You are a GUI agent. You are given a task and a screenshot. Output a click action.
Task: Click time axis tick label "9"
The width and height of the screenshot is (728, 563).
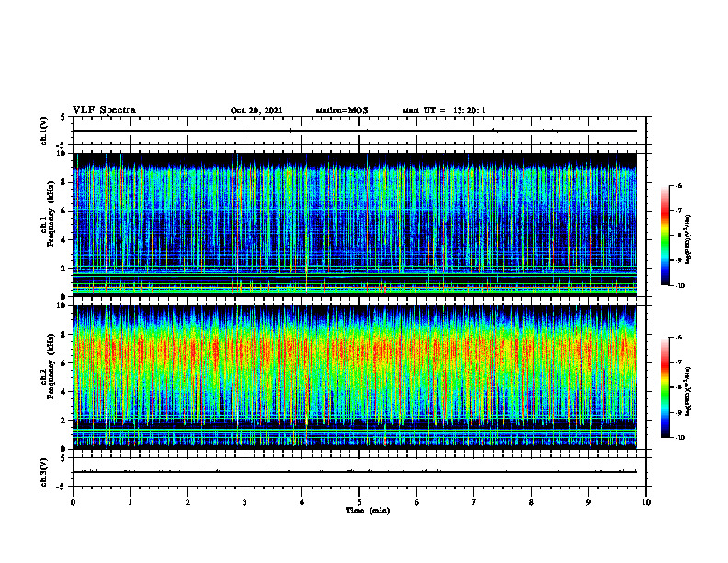tap(588, 502)
